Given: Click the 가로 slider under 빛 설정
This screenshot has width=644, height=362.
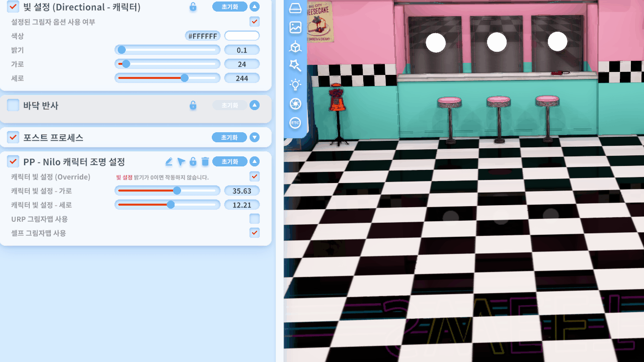Looking at the screenshot, I should pyautogui.click(x=168, y=64).
